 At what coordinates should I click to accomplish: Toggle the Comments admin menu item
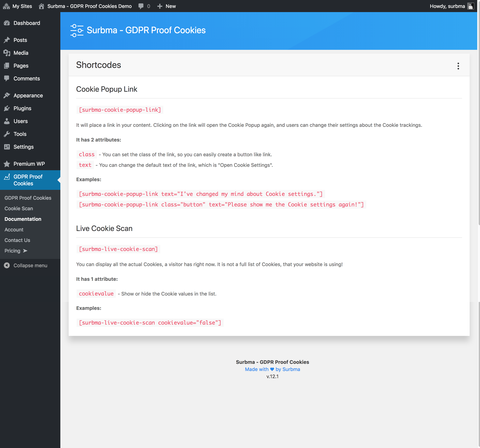point(27,78)
